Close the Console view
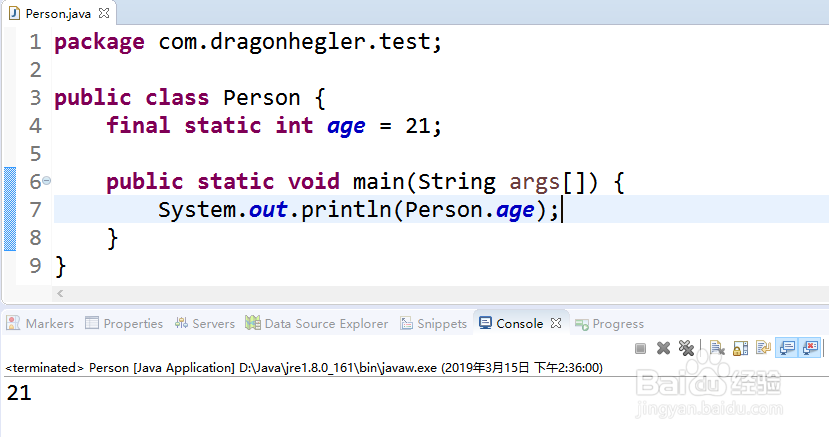 click(x=556, y=323)
